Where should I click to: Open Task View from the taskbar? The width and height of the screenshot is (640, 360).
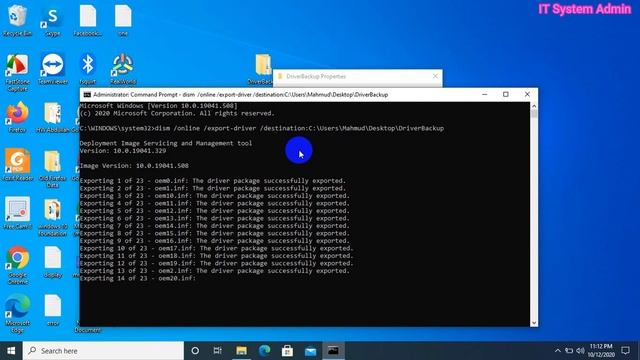218,351
